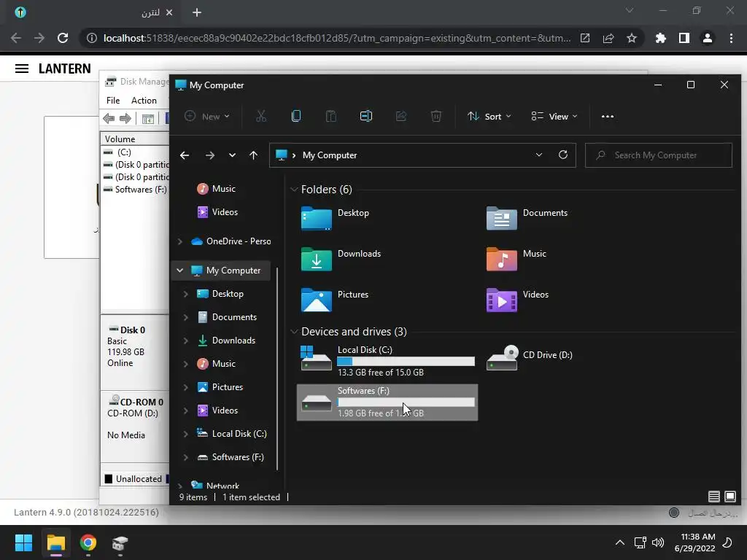The image size is (747, 560).
Task: Collapse My Computer tree node
Action: [179, 271]
